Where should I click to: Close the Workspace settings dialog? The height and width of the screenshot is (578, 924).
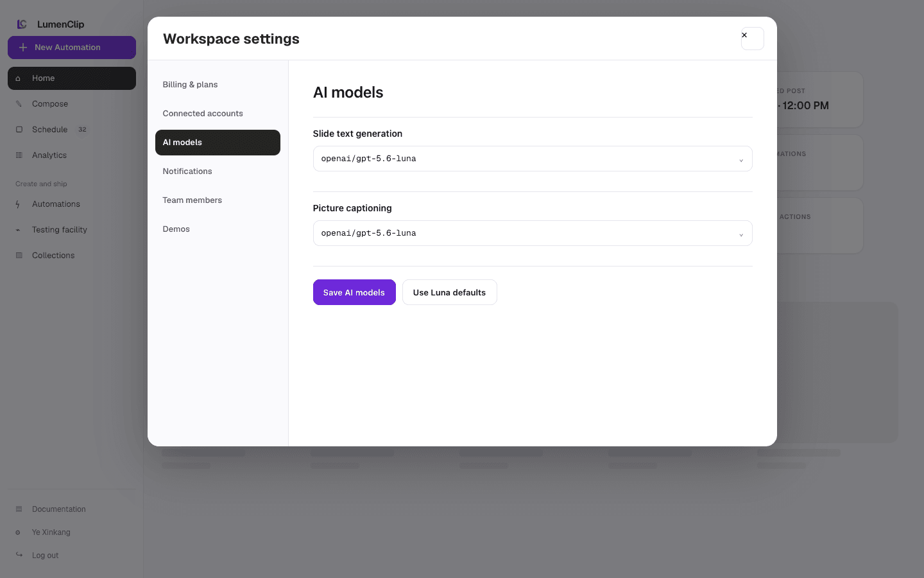pyautogui.click(x=752, y=39)
